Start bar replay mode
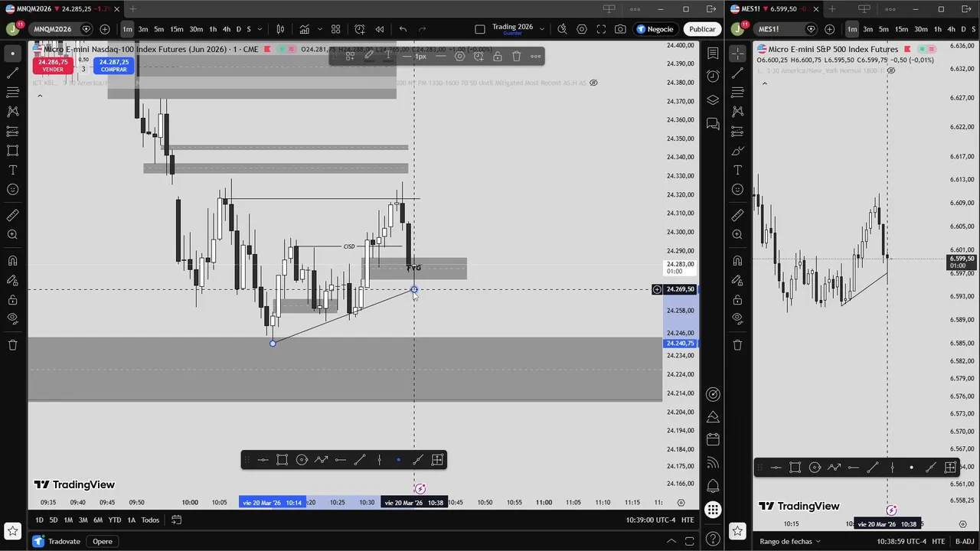 click(x=380, y=29)
